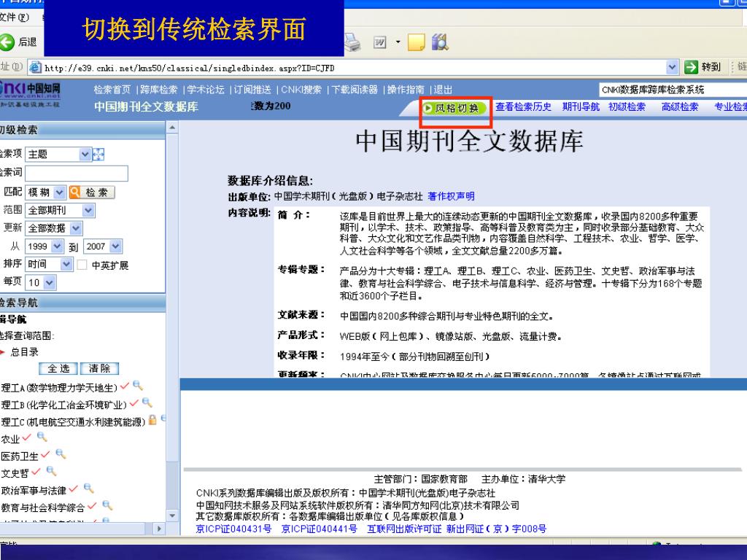Toggle the red checkmark for 理工B
The image size is (747, 560).
tap(134, 402)
